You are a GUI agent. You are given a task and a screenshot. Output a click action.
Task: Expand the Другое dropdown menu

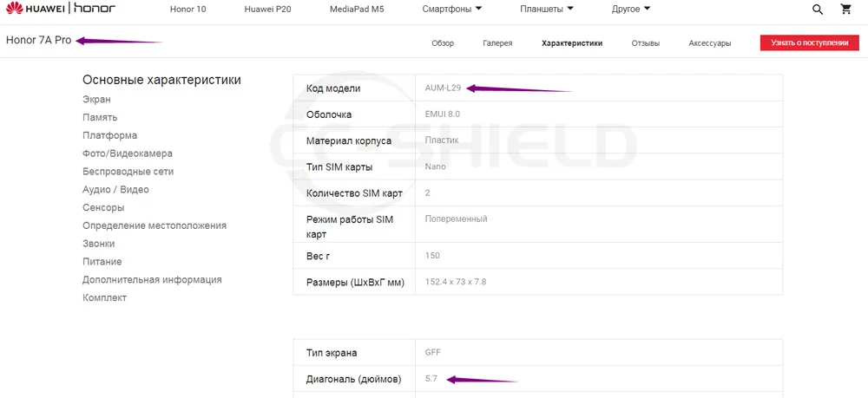click(631, 9)
